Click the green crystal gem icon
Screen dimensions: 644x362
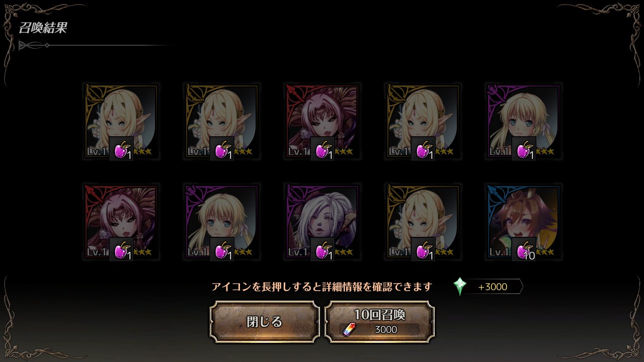coord(460,287)
